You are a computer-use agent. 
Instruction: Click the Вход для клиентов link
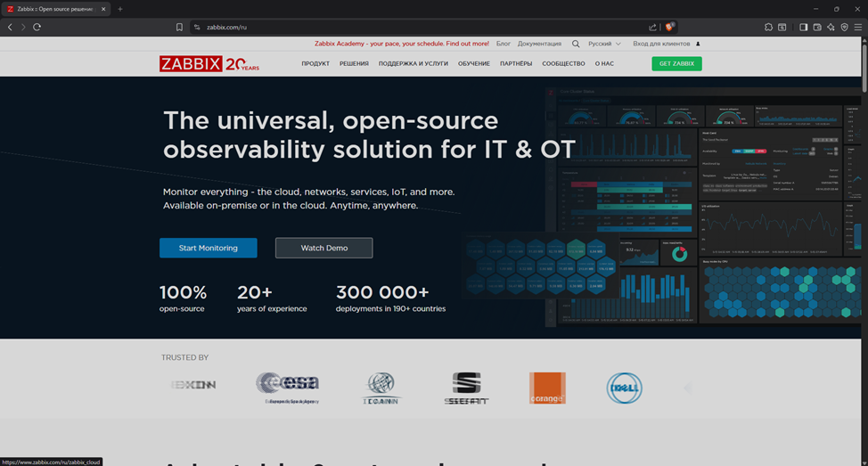[x=661, y=44]
